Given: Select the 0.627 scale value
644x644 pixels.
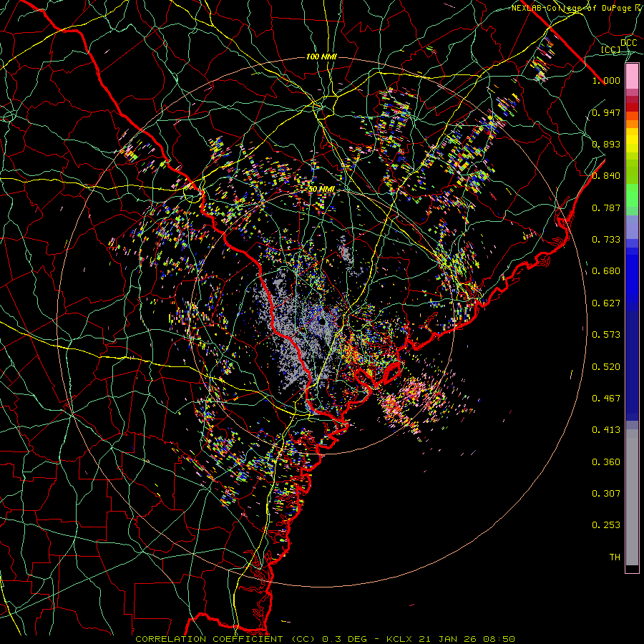Looking at the screenshot, I should (606, 303).
